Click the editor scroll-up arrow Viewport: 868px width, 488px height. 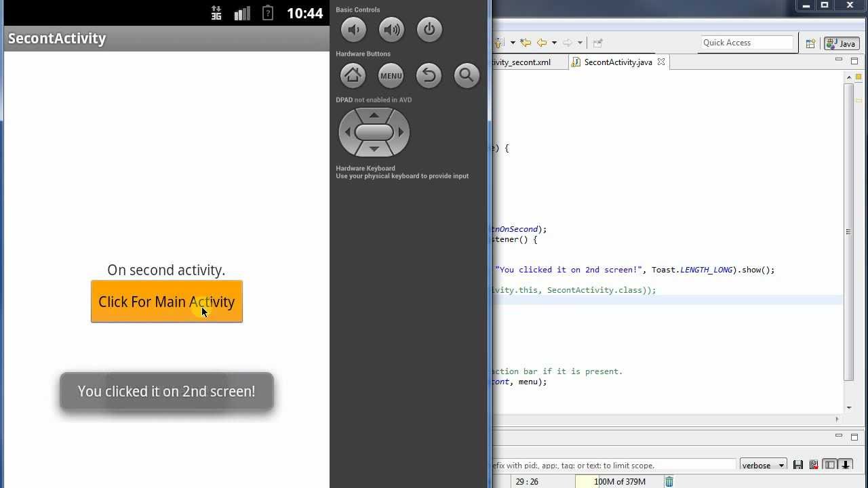[849, 77]
